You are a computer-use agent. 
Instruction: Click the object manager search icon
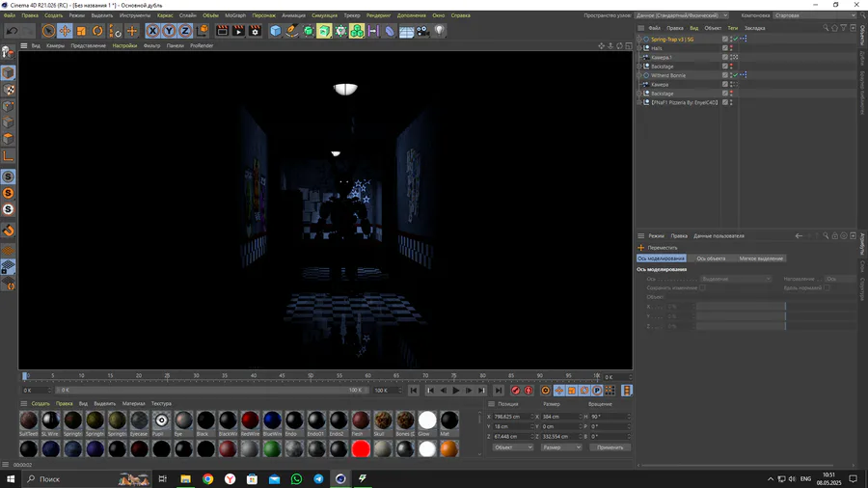(x=826, y=28)
